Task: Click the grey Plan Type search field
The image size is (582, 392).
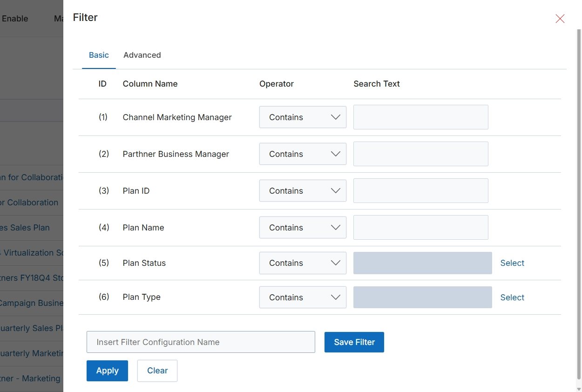Action: 423,297
